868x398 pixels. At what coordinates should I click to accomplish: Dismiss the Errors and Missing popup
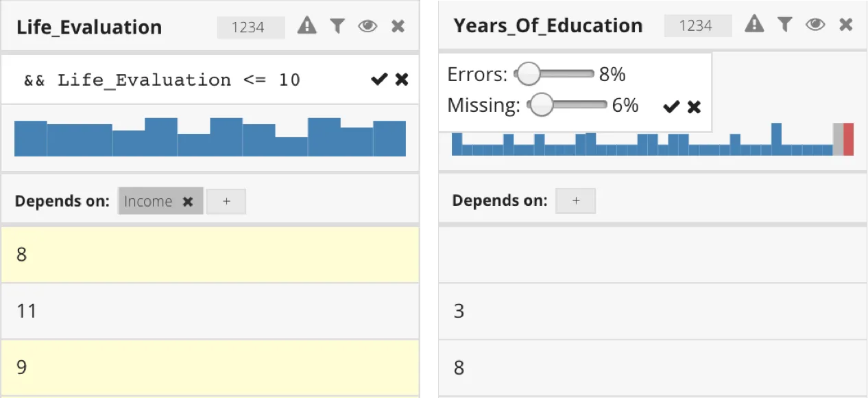(x=695, y=106)
